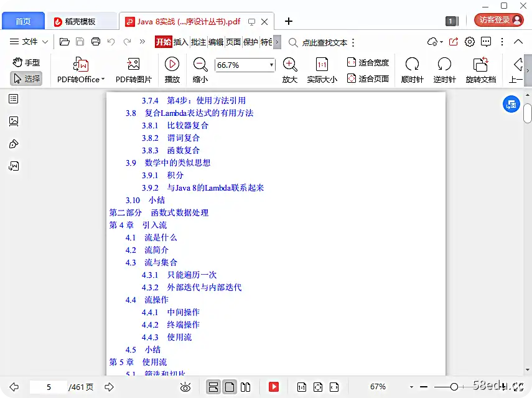
Task: Open 旋转文档 rotate document
Action: (481, 70)
